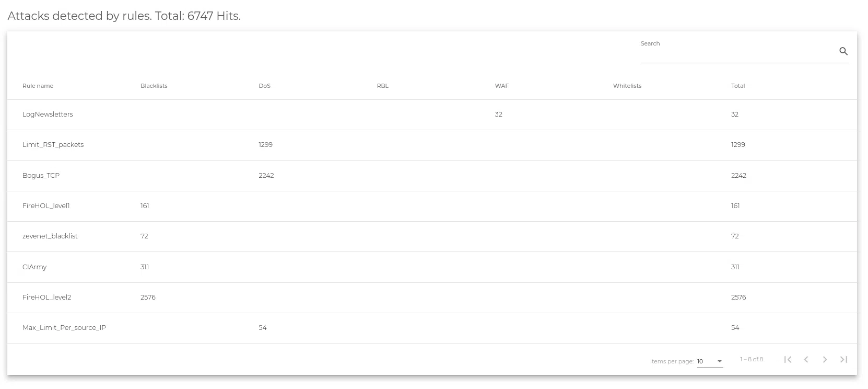Select the LogNewsletters rule row
The image size is (868, 389).
(x=48, y=115)
